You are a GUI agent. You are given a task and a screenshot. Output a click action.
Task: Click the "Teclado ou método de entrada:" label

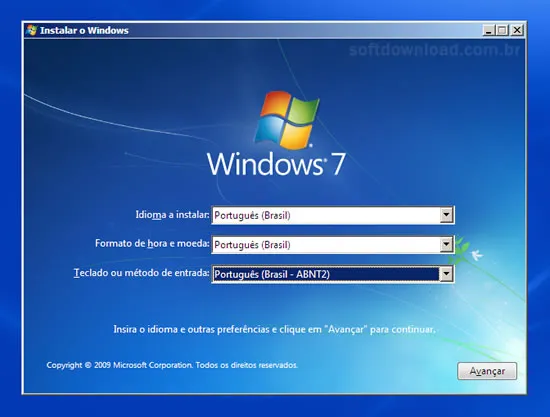141,273
